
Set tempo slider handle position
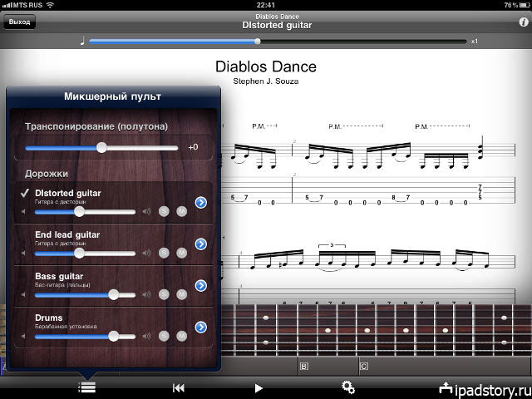[258, 42]
